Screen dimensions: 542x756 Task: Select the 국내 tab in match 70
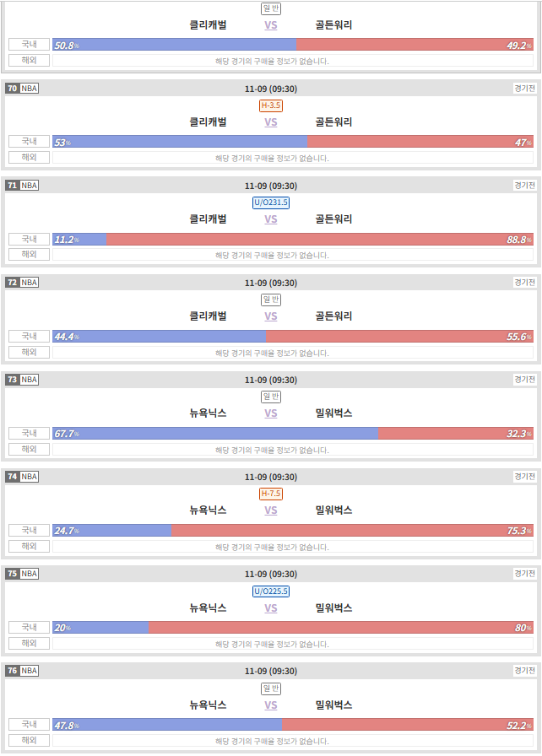point(29,141)
